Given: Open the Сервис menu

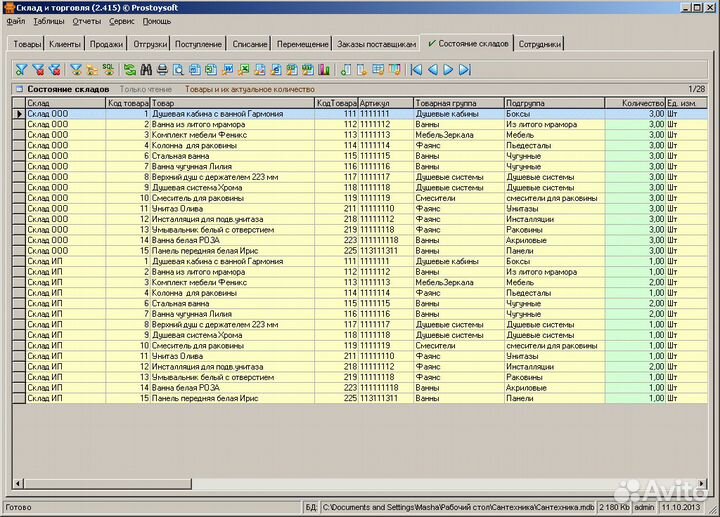Looking at the screenshot, I should pyautogui.click(x=122, y=21).
